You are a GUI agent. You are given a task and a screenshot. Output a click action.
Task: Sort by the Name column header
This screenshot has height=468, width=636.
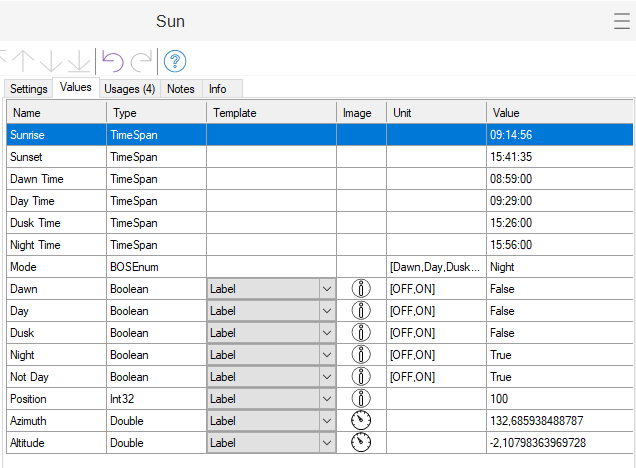56,113
